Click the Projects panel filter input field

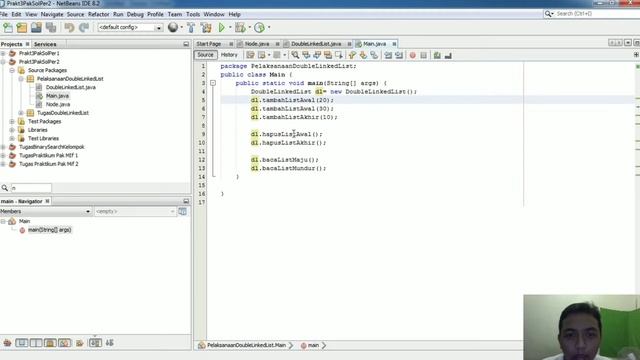click(x=31, y=188)
